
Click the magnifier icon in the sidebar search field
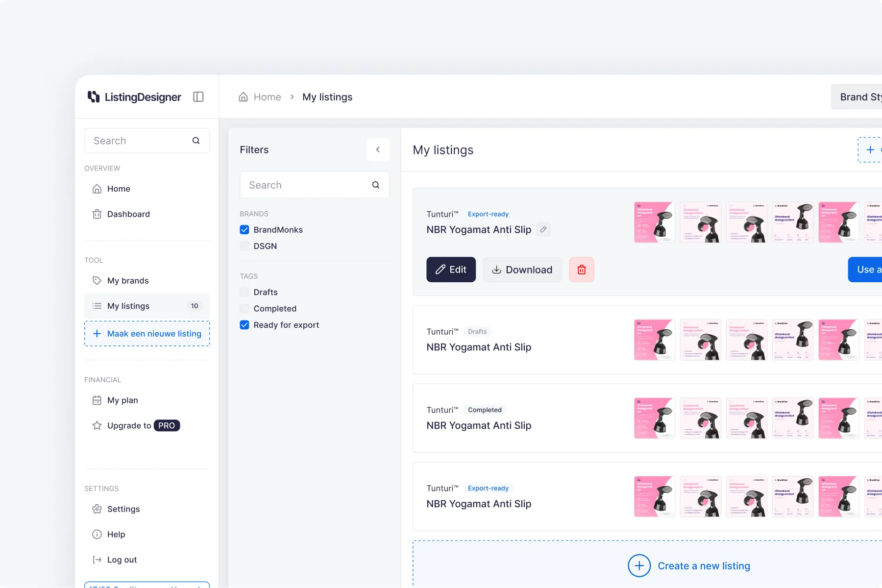pos(196,141)
